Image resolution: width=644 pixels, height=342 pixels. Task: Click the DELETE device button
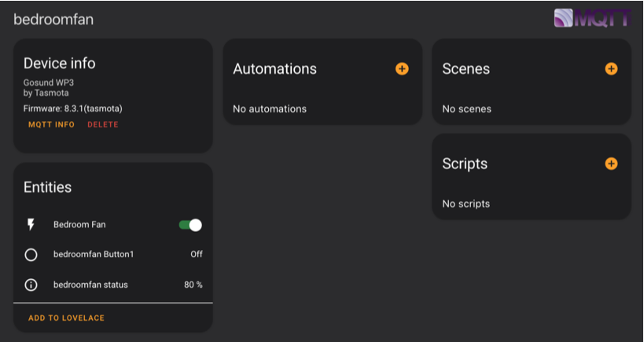(103, 124)
